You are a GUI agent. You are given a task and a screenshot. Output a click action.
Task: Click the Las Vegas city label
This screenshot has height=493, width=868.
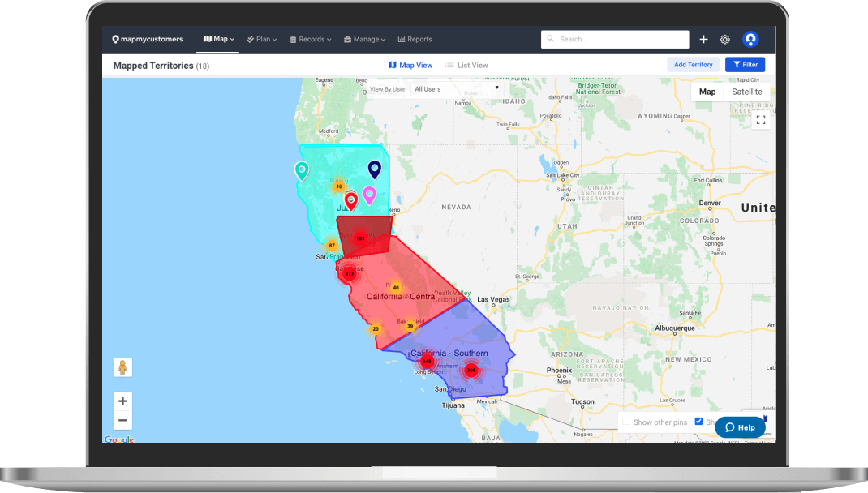click(x=493, y=299)
